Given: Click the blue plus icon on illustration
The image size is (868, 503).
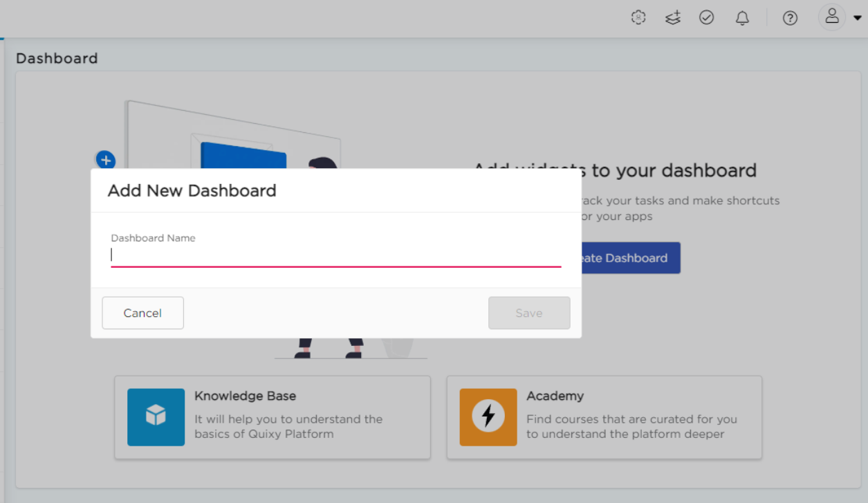Looking at the screenshot, I should (105, 161).
